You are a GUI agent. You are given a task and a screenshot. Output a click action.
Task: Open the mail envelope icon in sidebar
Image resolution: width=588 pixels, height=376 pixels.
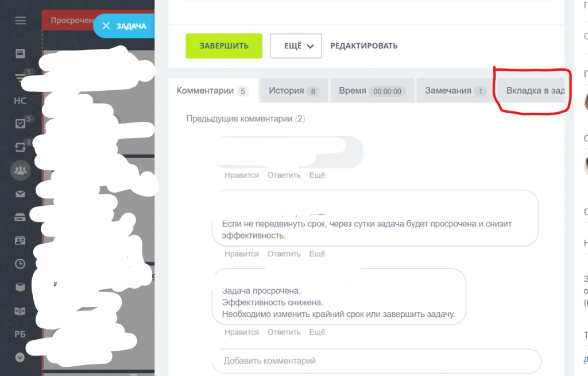(x=20, y=194)
